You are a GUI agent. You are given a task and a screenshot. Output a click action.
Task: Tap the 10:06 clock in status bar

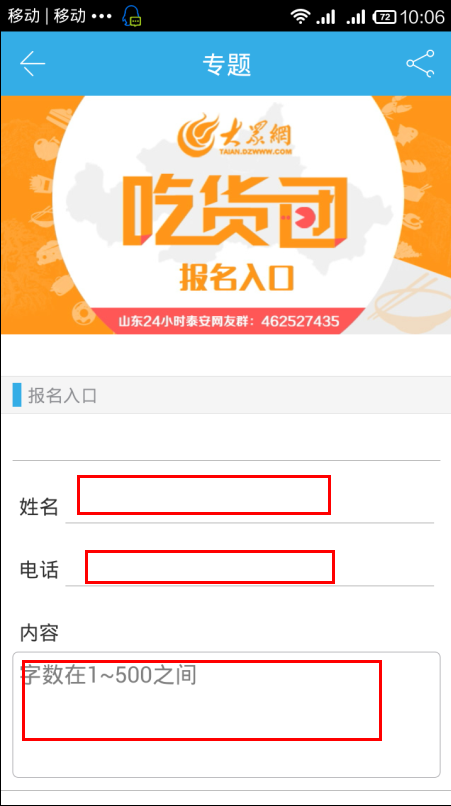coord(422,16)
